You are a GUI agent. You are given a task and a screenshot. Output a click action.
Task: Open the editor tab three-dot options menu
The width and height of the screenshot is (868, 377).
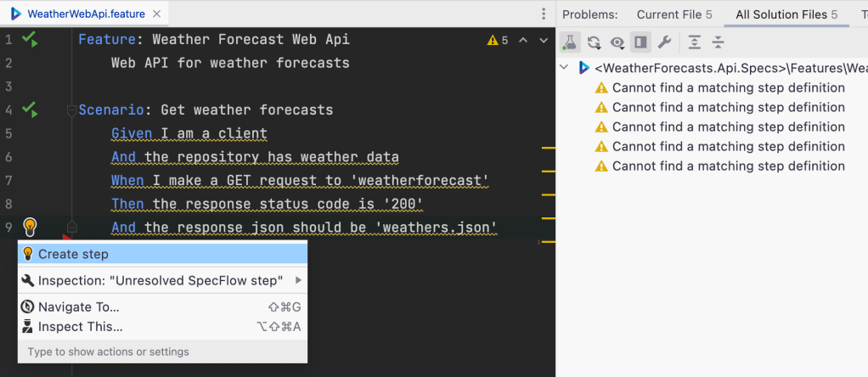tap(544, 14)
